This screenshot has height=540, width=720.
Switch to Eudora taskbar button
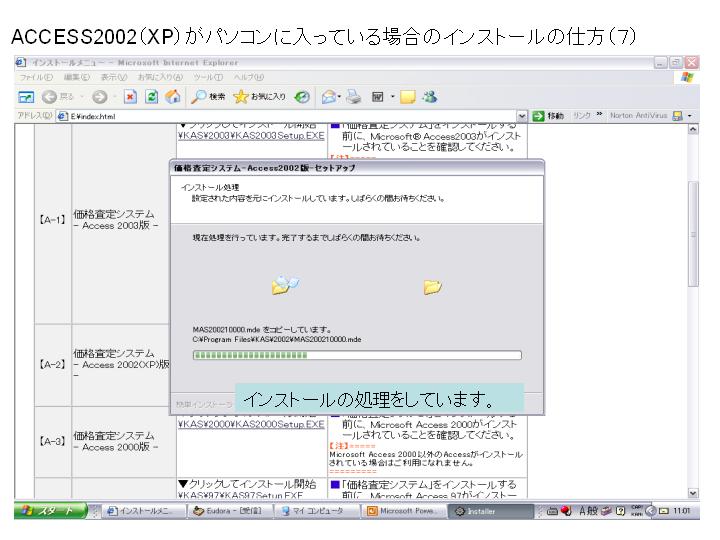pos(231,511)
